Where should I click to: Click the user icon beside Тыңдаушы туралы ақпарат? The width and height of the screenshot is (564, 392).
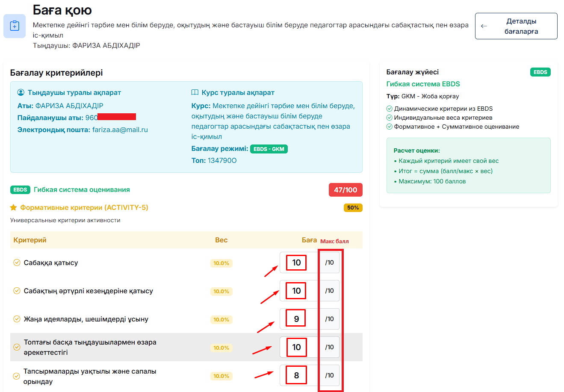point(21,92)
